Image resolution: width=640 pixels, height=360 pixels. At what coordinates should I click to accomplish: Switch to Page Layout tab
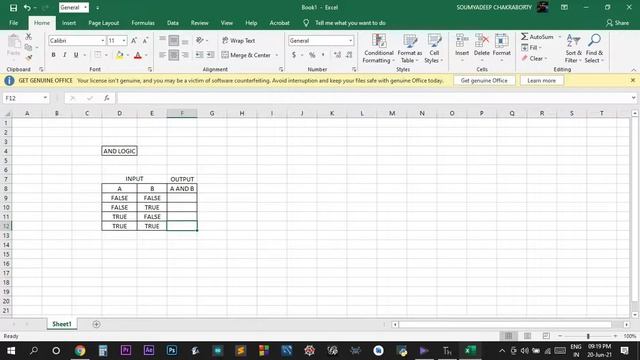click(x=104, y=23)
